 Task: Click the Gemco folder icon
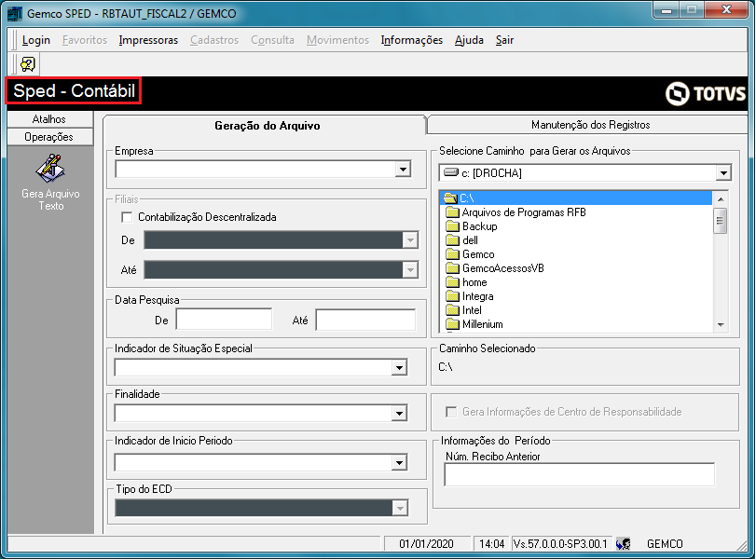click(x=452, y=254)
